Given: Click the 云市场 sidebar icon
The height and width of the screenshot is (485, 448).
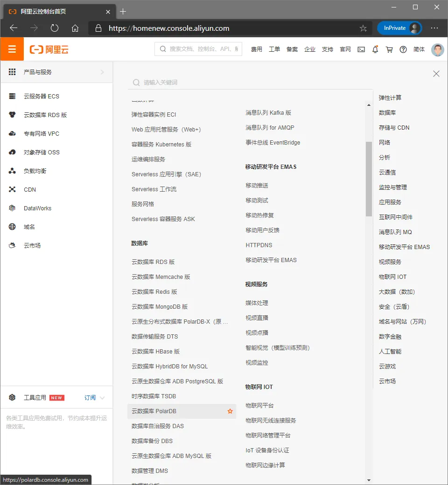Looking at the screenshot, I should (12, 245).
